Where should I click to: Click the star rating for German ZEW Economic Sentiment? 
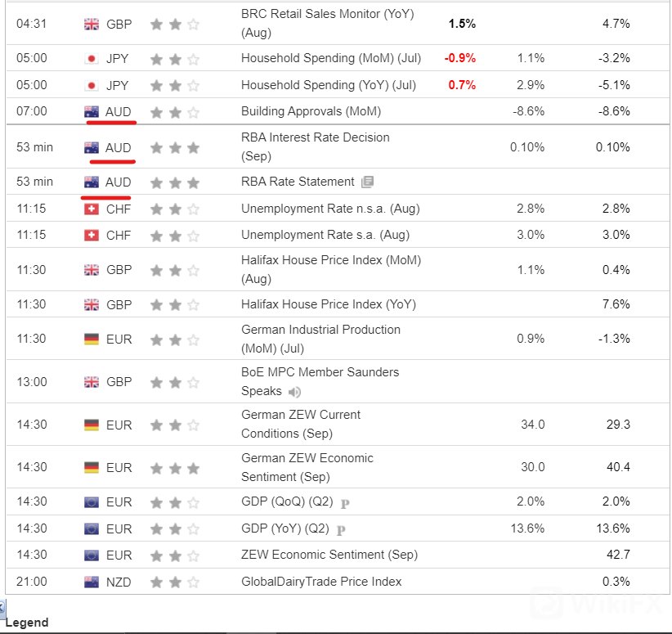pyautogui.click(x=174, y=468)
